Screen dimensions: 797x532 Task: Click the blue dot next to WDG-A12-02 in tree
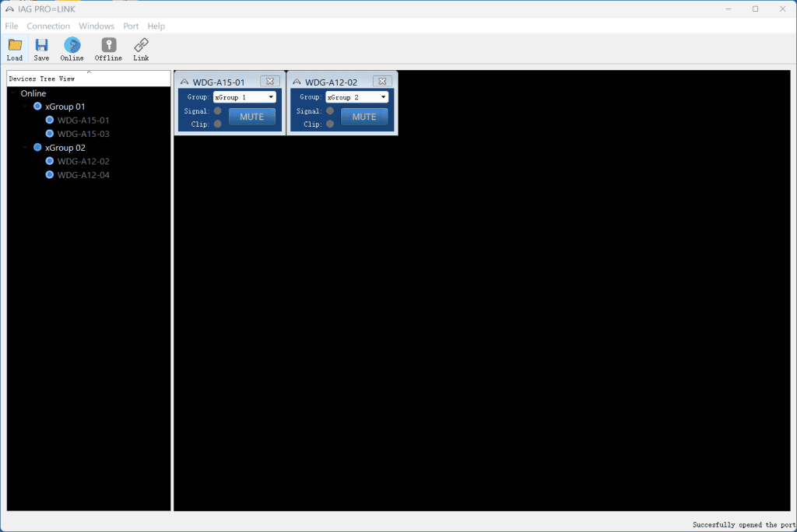pos(49,161)
